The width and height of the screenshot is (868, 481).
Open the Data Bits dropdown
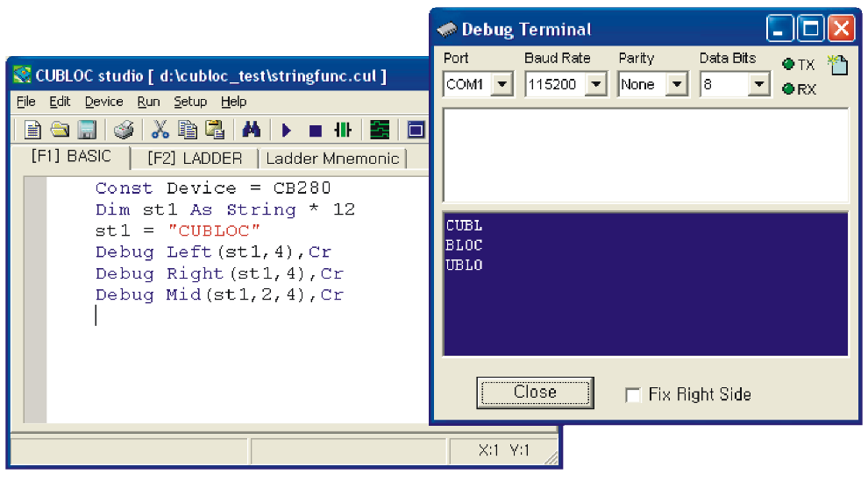pos(758,85)
